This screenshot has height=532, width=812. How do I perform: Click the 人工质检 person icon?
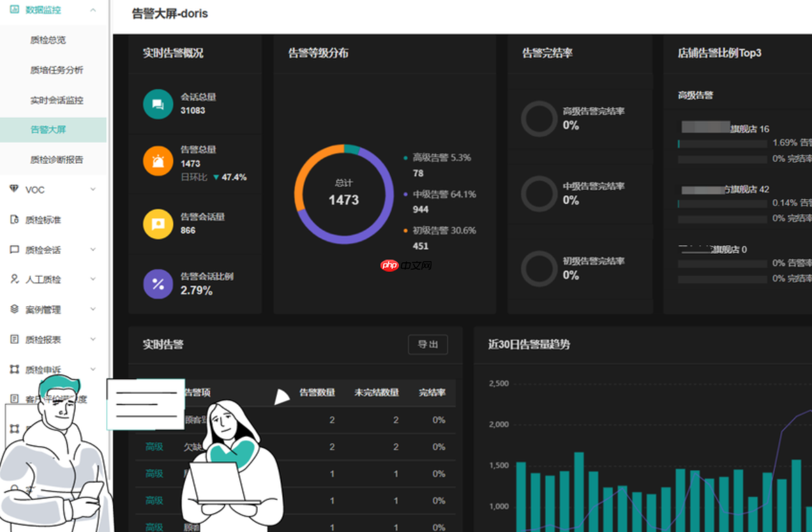point(13,279)
